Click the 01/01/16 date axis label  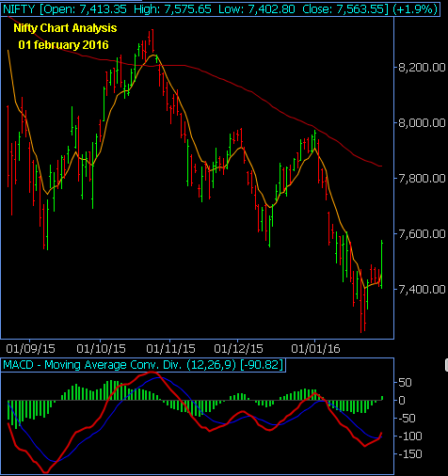(x=315, y=349)
